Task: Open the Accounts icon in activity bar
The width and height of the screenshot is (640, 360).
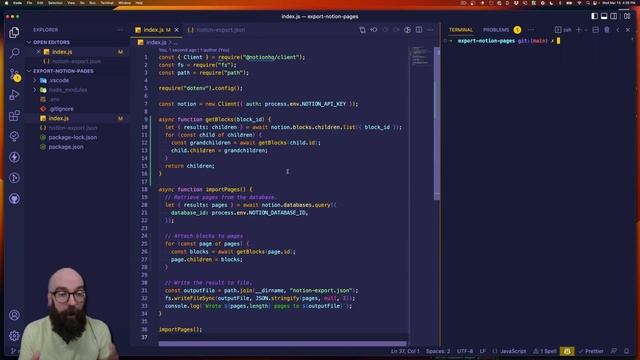Action: [x=14, y=315]
